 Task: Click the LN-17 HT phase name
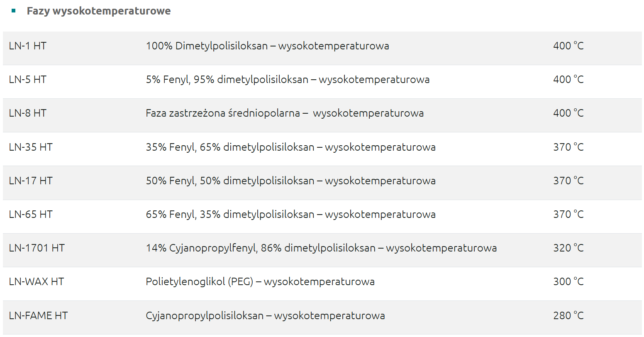(31, 181)
